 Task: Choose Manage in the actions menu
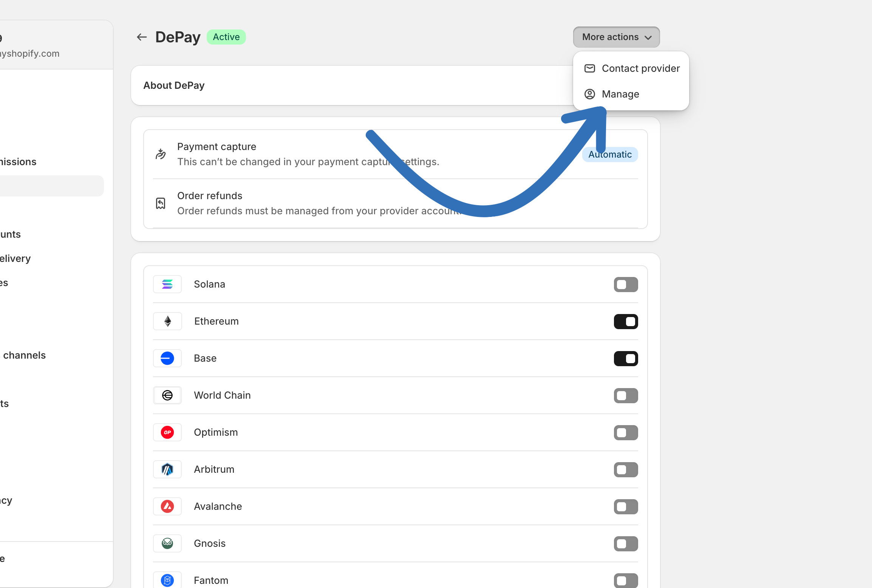(631, 94)
